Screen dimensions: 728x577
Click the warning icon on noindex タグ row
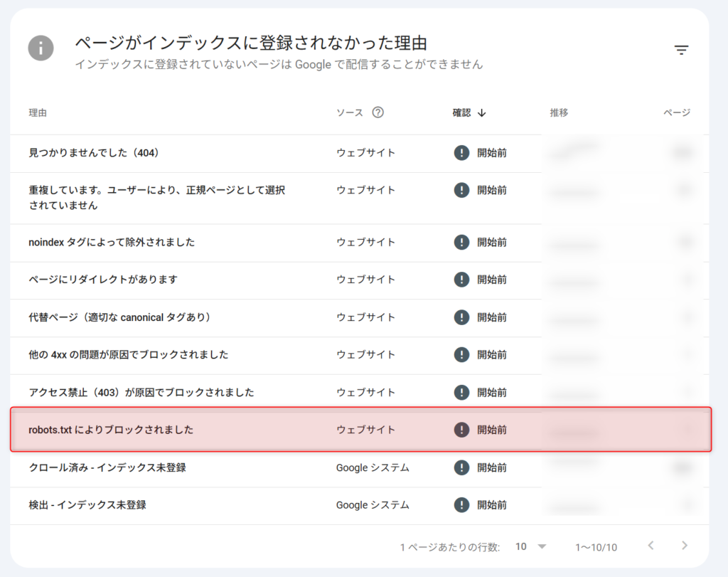pos(461,243)
